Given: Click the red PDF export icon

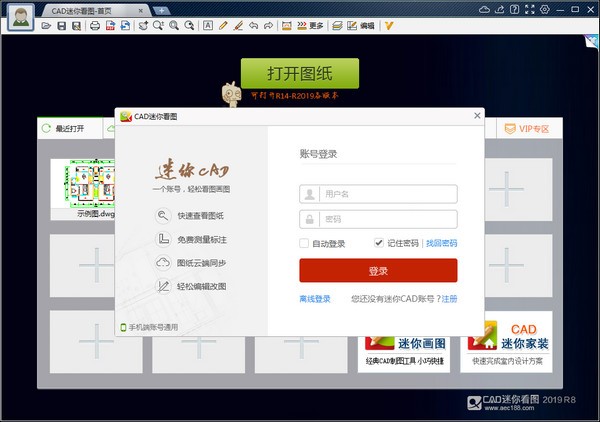Looking at the screenshot, I should pos(109,25).
